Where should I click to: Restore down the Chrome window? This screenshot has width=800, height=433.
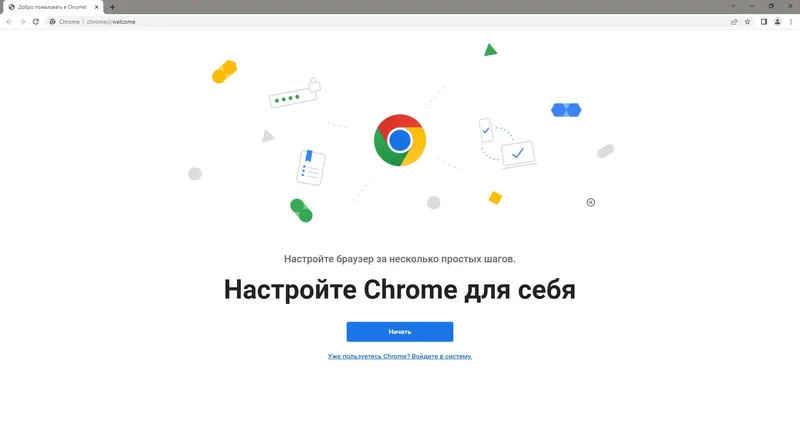pyautogui.click(x=771, y=6)
